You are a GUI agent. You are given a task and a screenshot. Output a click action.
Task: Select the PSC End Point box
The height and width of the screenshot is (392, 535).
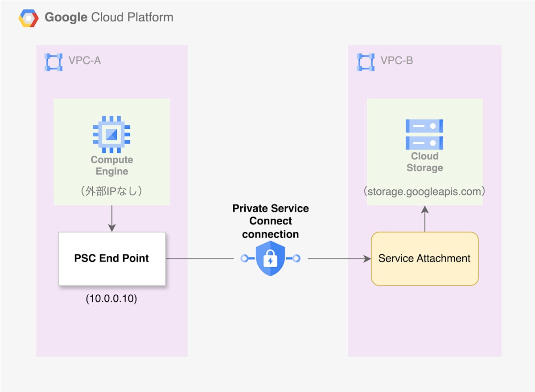[x=112, y=258]
